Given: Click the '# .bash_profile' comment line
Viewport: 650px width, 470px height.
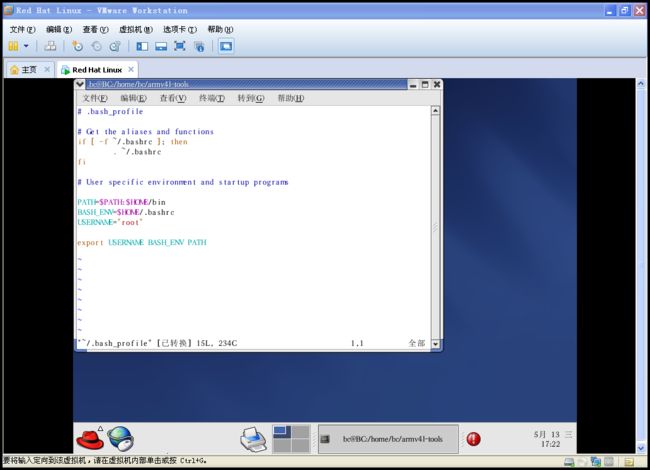Looking at the screenshot, I should pos(110,111).
